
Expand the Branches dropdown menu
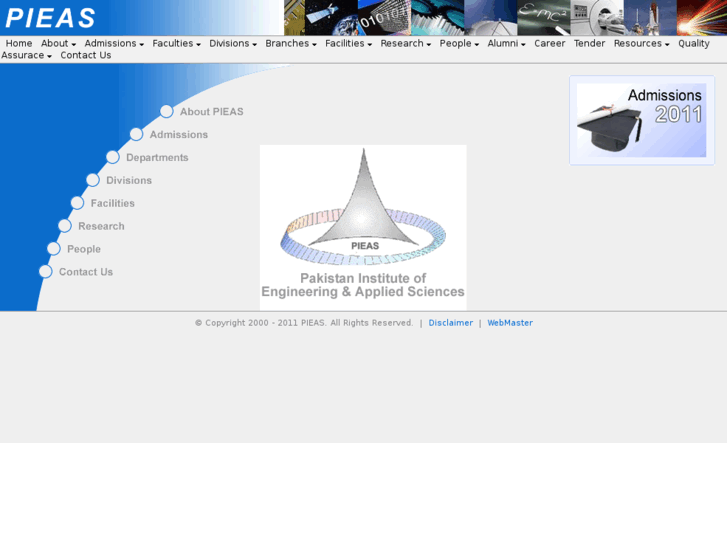tap(291, 43)
